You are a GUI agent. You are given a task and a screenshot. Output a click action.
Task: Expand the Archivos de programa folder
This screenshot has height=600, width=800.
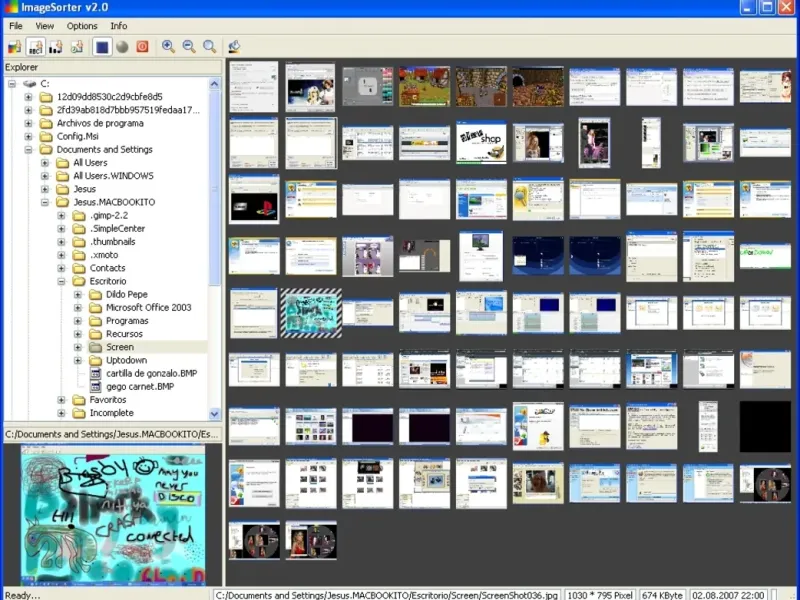[29, 124]
